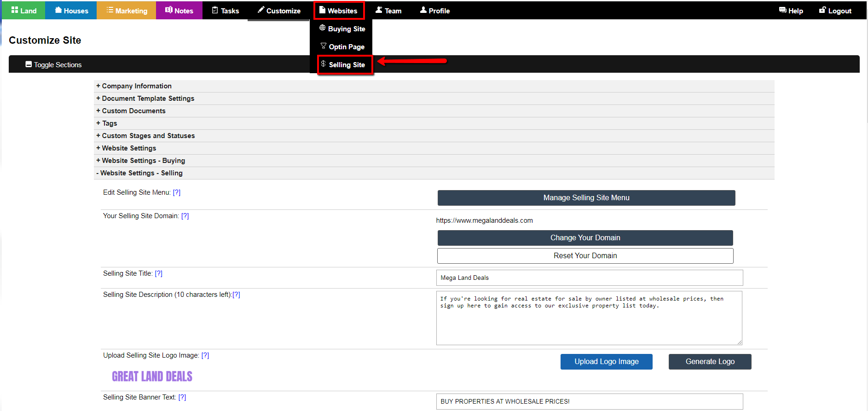Open the Marketing tab
Screen dimensions: 868x411
(127, 11)
